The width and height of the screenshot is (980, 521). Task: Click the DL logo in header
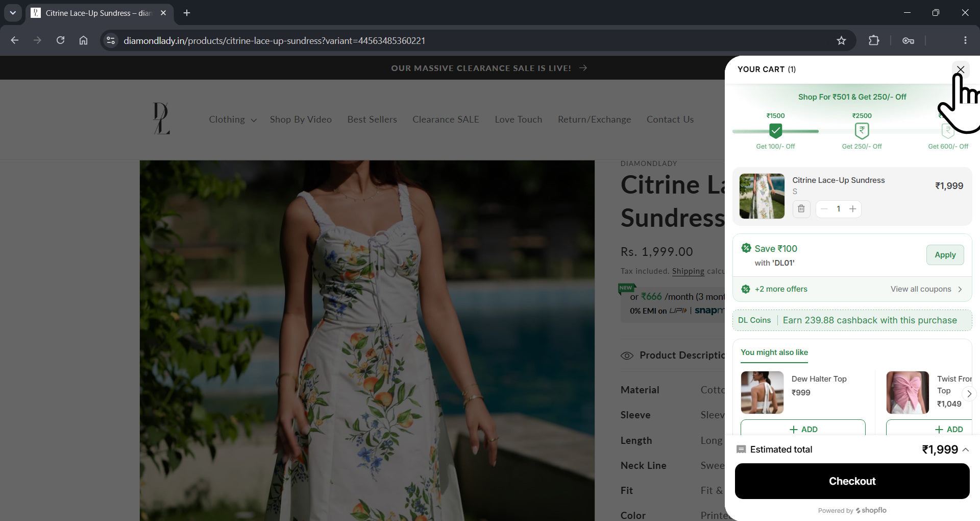(x=161, y=119)
